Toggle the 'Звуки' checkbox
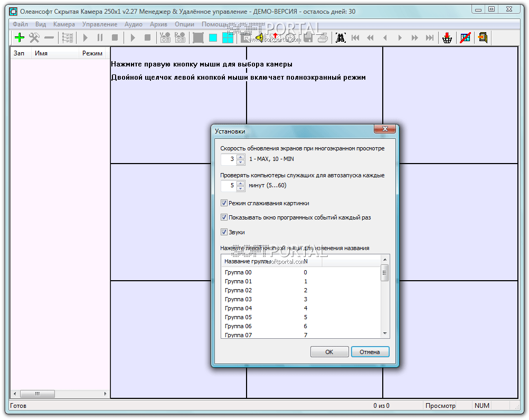 [x=224, y=232]
